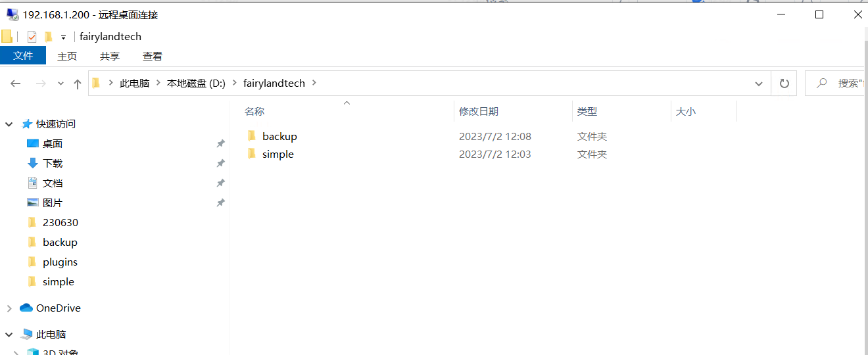868x355 pixels.
Task: Open the 文件 menu tab
Action: pos(23,56)
